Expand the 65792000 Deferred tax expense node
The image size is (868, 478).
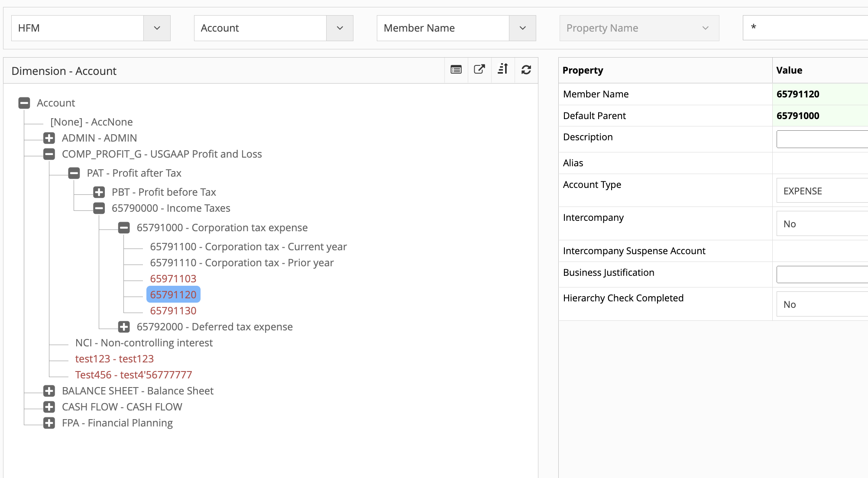(124, 327)
